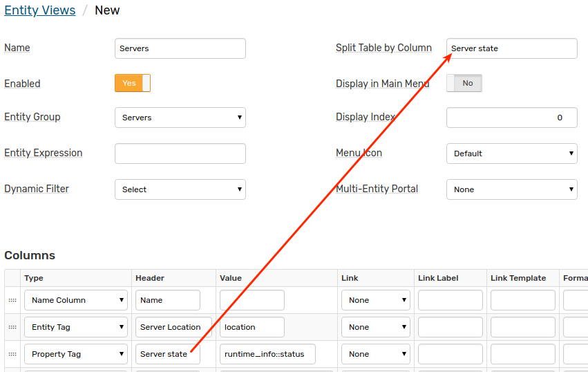The width and height of the screenshot is (588, 372).
Task: Focus the Display Index field showing 0
Action: pyautogui.click(x=511, y=118)
